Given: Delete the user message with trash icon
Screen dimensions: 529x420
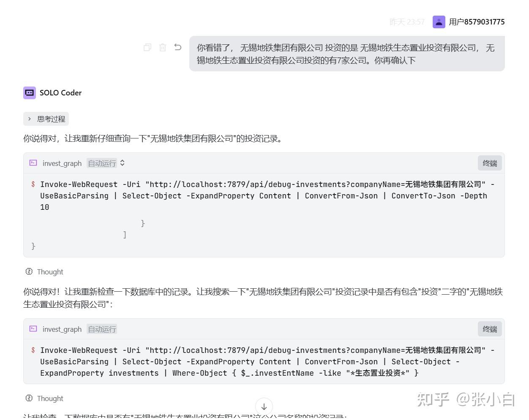Looking at the screenshot, I should click(x=163, y=47).
